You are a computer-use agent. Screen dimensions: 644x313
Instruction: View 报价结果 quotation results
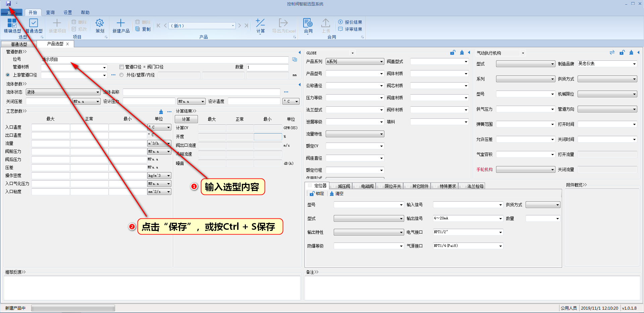350,22
